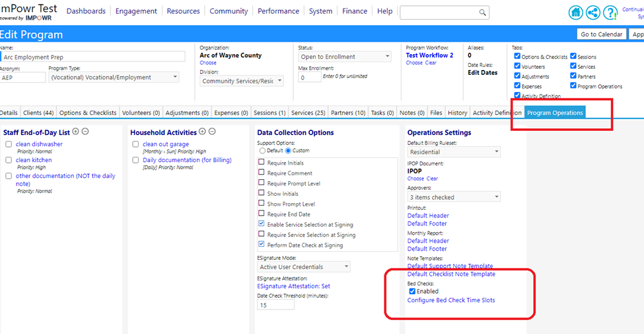Image resolution: width=644 pixels, height=334 pixels.
Task: Toggle Require Prompt Level checkbox
Action: [261, 183]
